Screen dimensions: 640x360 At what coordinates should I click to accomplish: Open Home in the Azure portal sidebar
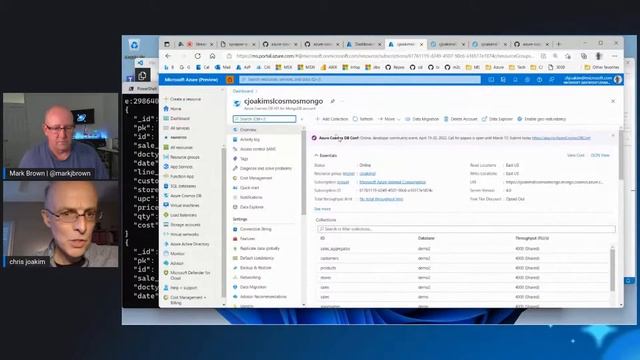pos(176,109)
